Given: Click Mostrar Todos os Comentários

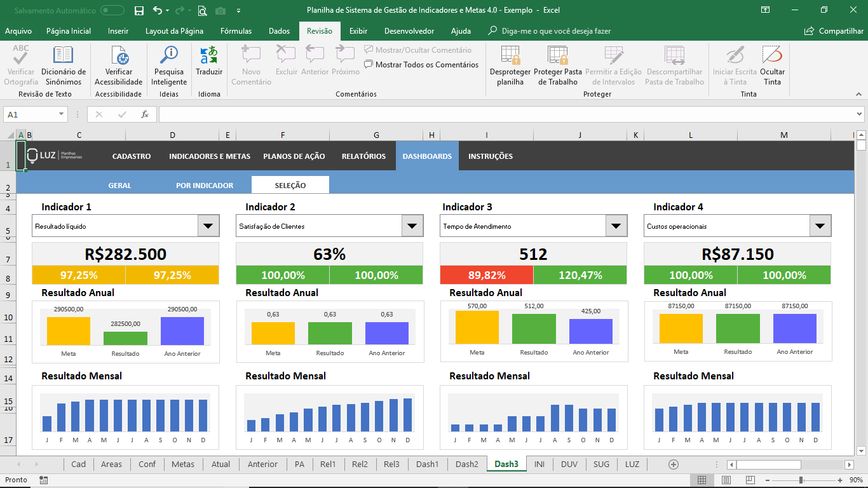Looking at the screenshot, I should [421, 64].
